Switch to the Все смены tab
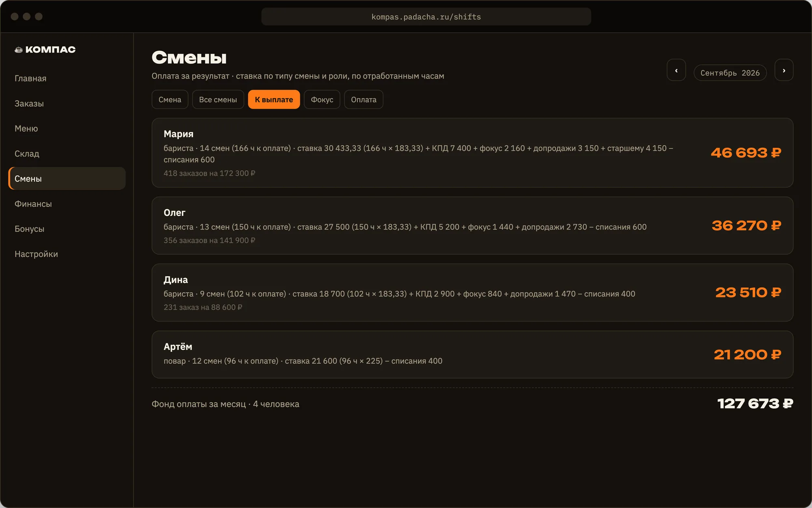 tap(218, 100)
